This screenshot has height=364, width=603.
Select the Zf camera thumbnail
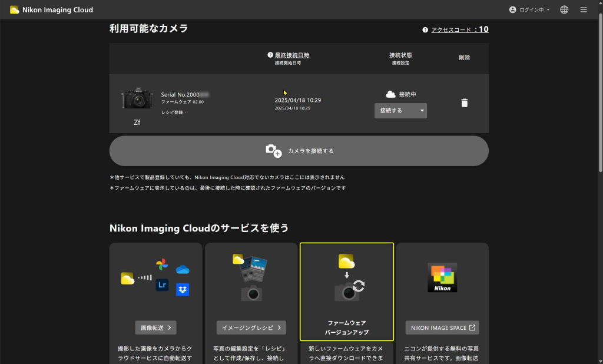pyautogui.click(x=137, y=98)
